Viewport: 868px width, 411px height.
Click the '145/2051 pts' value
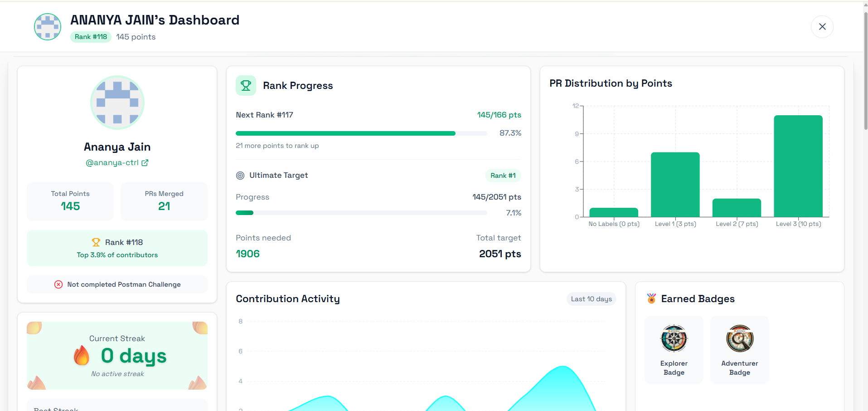[497, 197]
